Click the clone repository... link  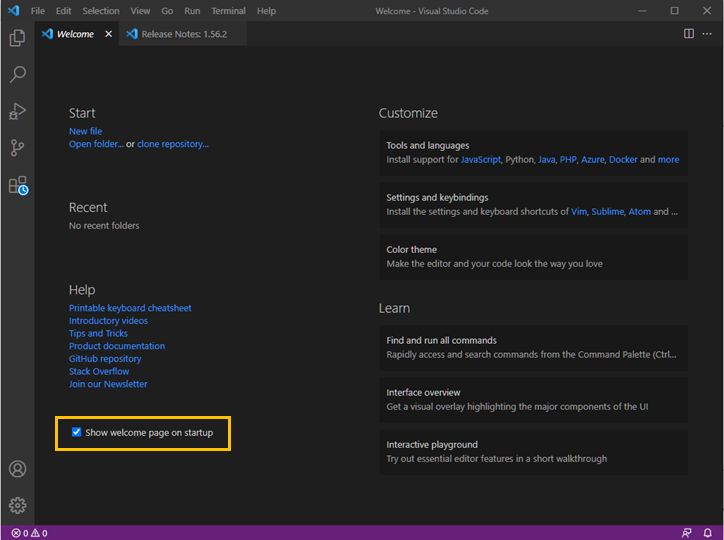coord(173,144)
